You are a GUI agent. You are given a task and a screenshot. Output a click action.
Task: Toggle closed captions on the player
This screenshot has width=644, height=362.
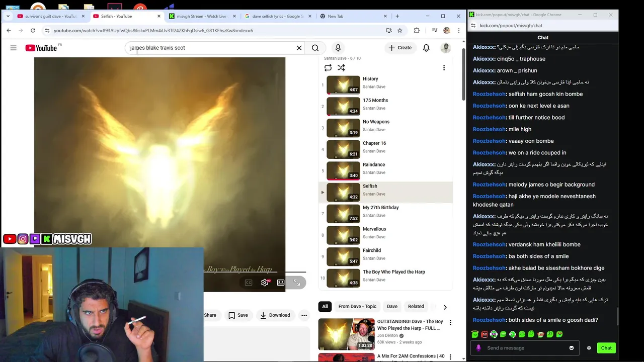click(249, 283)
